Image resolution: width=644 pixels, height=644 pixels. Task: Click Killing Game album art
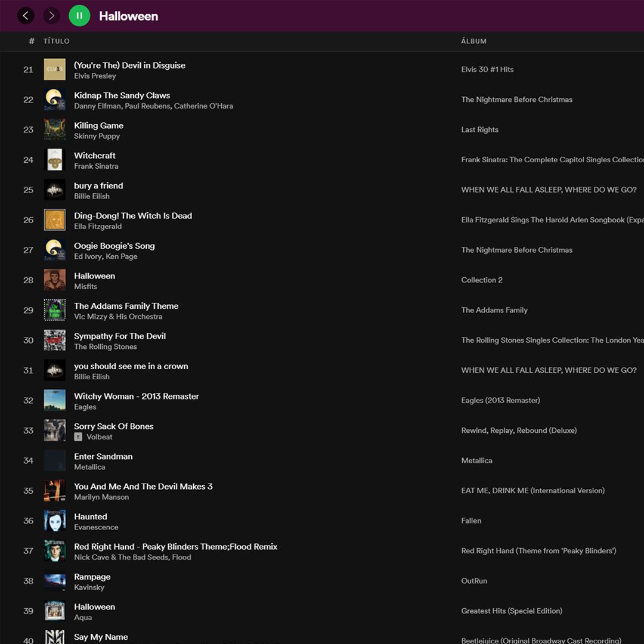55,129
